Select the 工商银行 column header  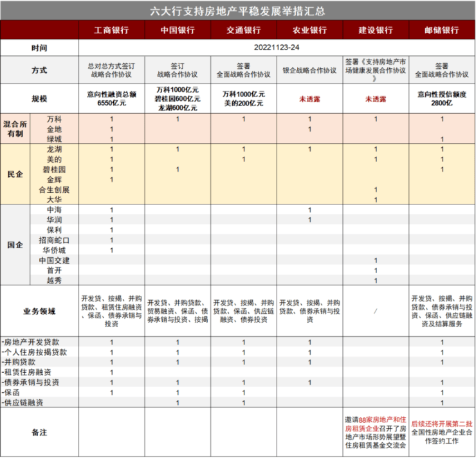[x=111, y=30]
